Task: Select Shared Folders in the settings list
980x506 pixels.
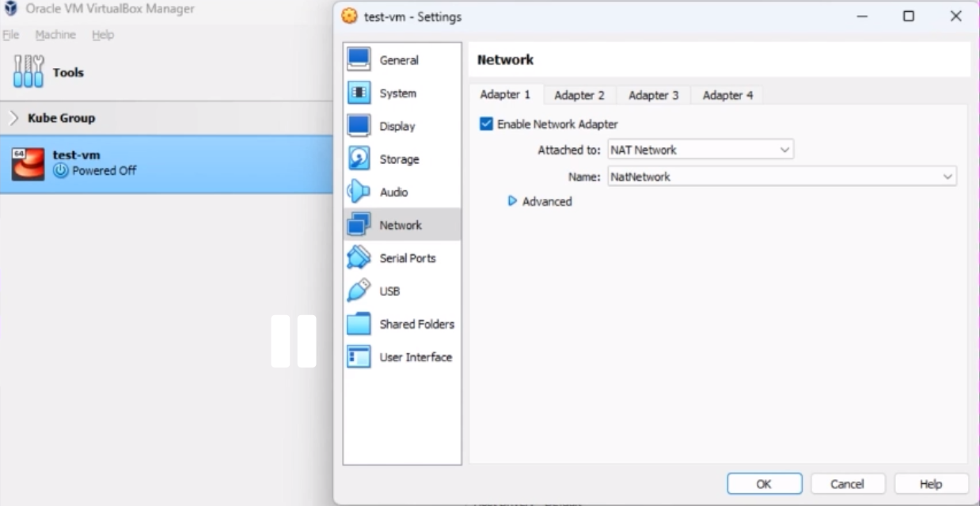Action: tap(402, 325)
